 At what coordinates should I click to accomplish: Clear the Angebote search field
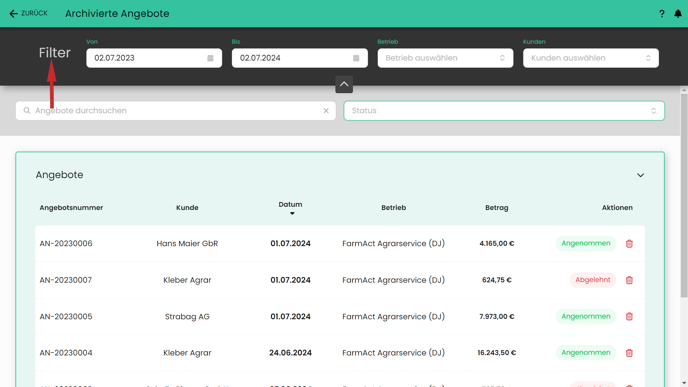[326, 111]
